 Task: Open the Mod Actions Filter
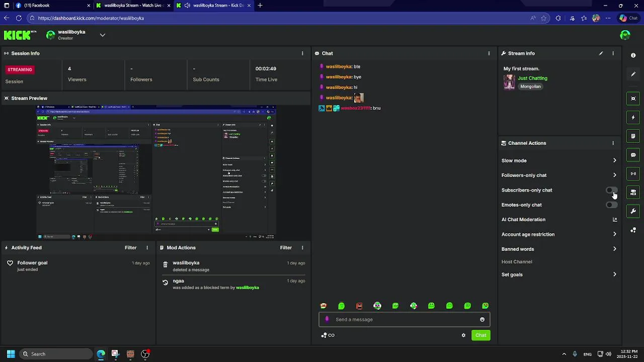(x=286, y=248)
